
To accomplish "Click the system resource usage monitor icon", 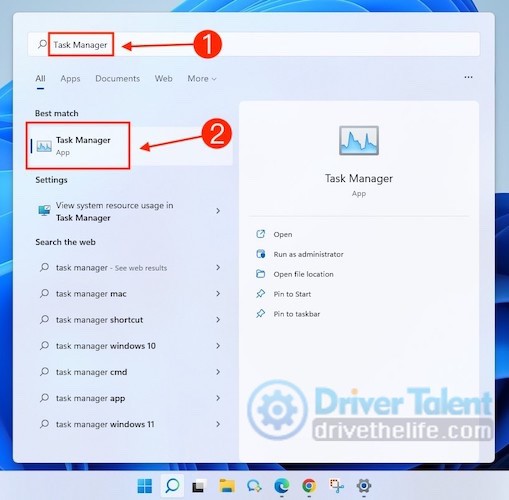I will tap(44, 211).
